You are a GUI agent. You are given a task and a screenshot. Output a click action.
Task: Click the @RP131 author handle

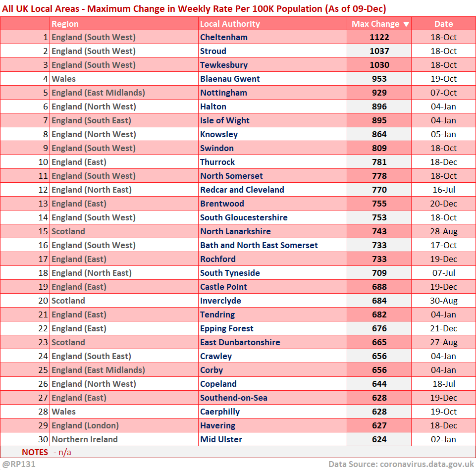19,464
